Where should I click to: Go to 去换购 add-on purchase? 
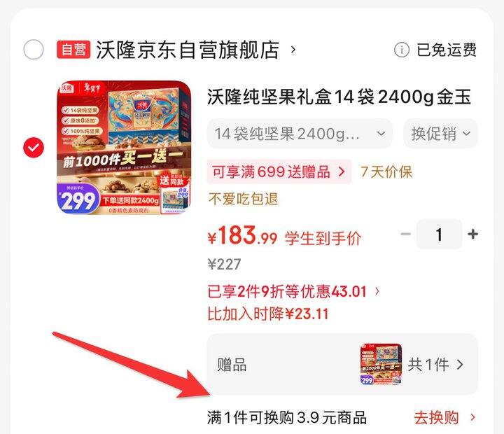(444, 418)
